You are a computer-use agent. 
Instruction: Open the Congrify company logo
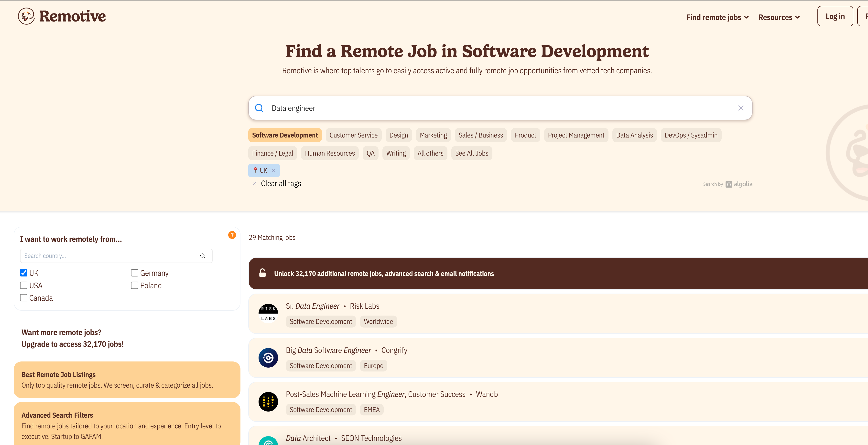268,358
